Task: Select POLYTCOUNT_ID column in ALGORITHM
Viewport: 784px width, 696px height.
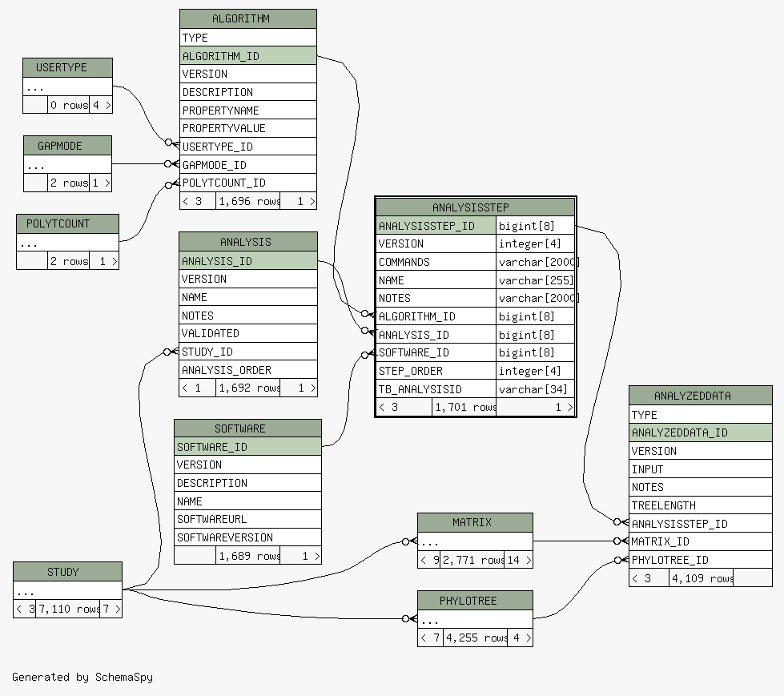Action: [248, 183]
